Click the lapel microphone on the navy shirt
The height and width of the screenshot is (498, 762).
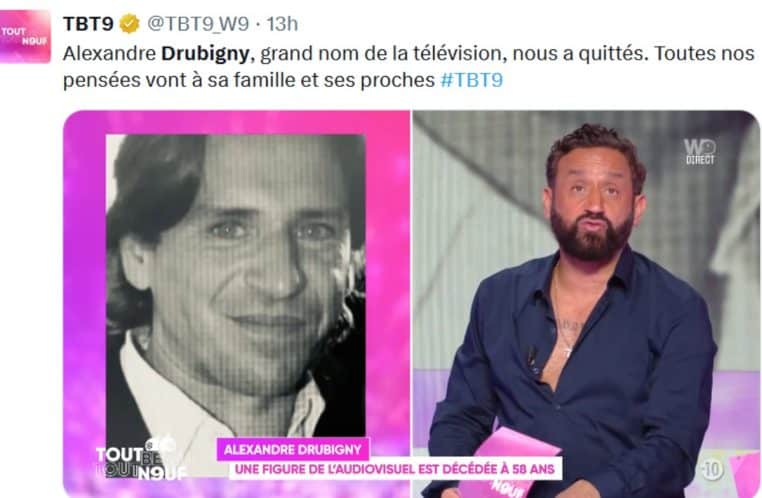(x=533, y=359)
